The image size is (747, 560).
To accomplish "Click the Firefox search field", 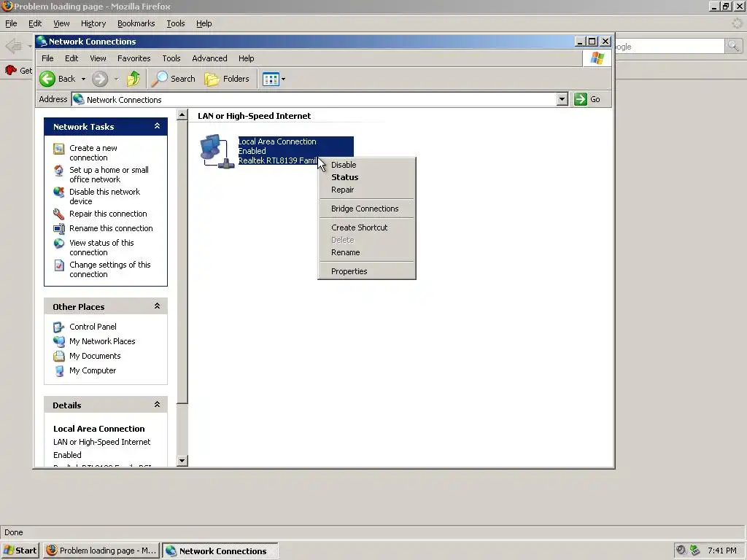I will (x=670, y=46).
